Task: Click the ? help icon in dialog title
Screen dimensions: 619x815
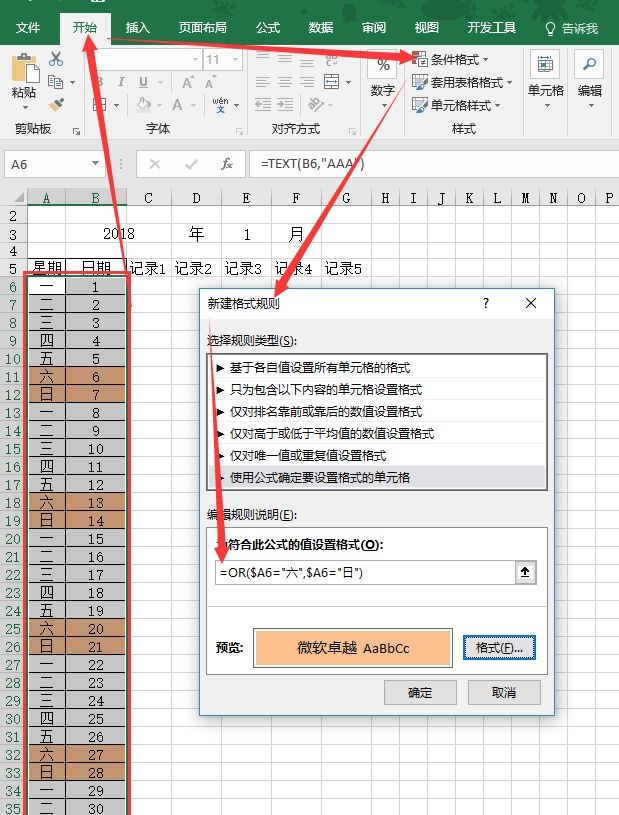Action: point(486,303)
